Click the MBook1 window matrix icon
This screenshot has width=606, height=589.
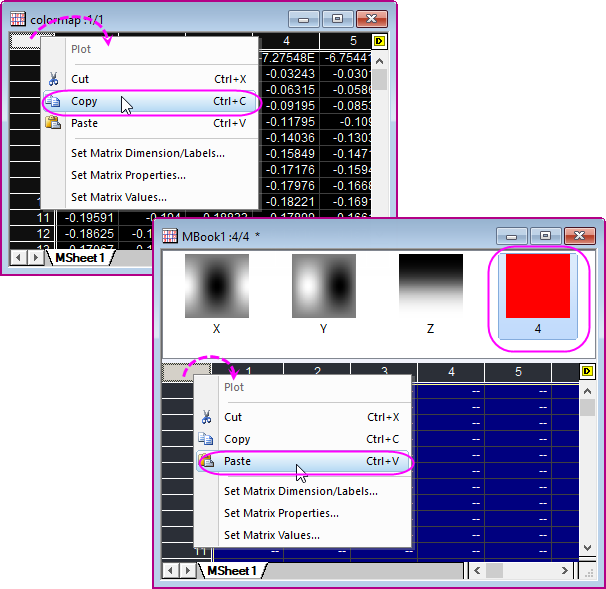(x=170, y=236)
